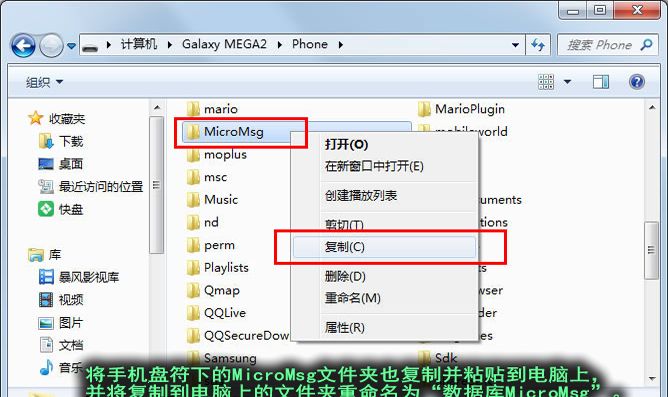Image resolution: width=668 pixels, height=397 pixels.
Task: Refresh the Phone folder view
Action: click(x=538, y=45)
